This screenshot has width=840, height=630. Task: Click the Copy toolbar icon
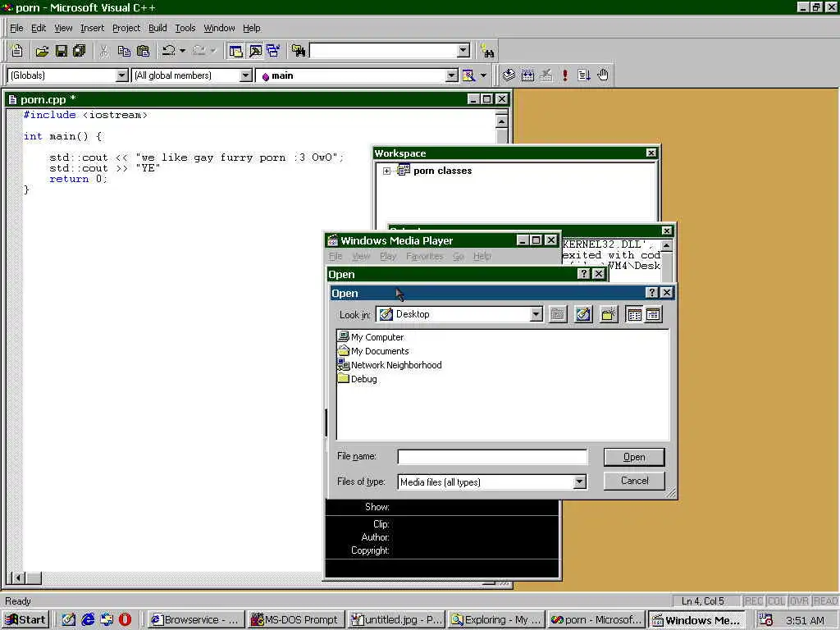(x=124, y=51)
